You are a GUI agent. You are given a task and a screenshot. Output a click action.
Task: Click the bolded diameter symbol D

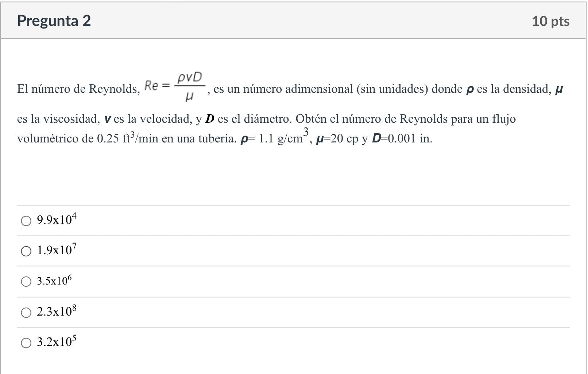pos(210,118)
